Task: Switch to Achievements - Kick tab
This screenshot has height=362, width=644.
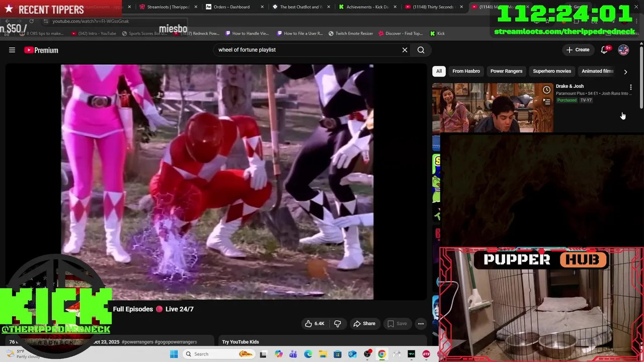Action: [367, 7]
